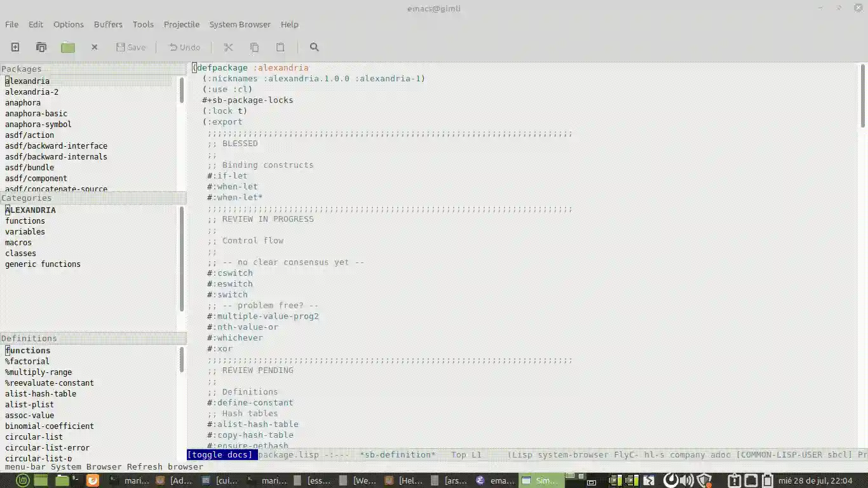The width and height of the screenshot is (868, 488).
Task: Start a search with the magnifier icon
Action: point(314,47)
